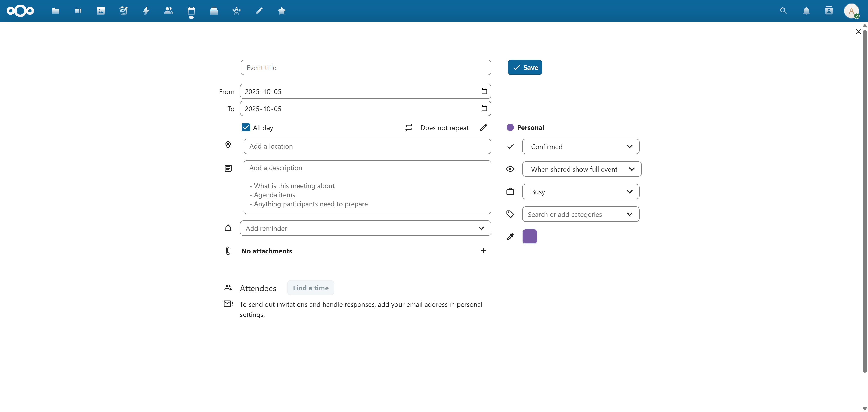
Task: Open the Photos app icon
Action: pyautogui.click(x=101, y=11)
